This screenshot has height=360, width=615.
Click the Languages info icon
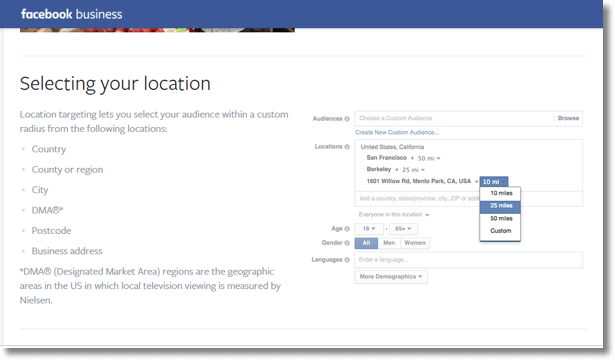click(347, 260)
